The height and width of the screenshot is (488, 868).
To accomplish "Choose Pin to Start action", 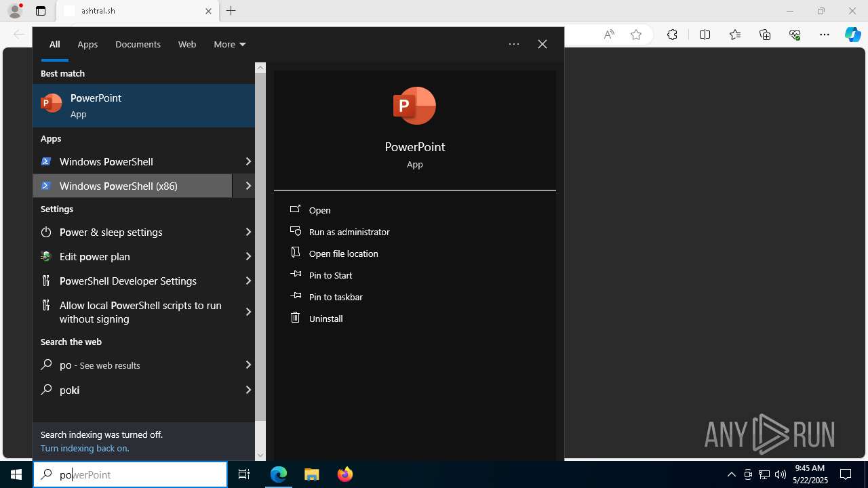I will pos(330,275).
